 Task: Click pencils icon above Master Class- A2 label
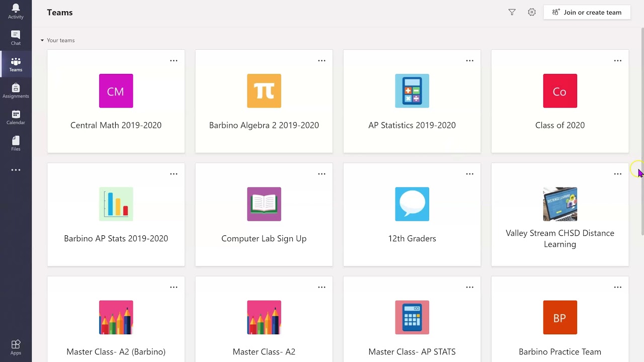click(264, 317)
